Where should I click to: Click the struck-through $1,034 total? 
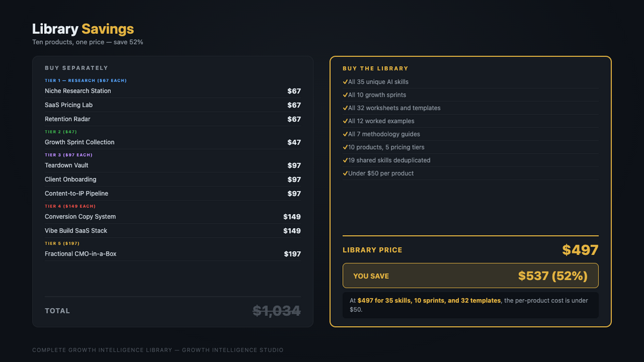[x=276, y=311]
